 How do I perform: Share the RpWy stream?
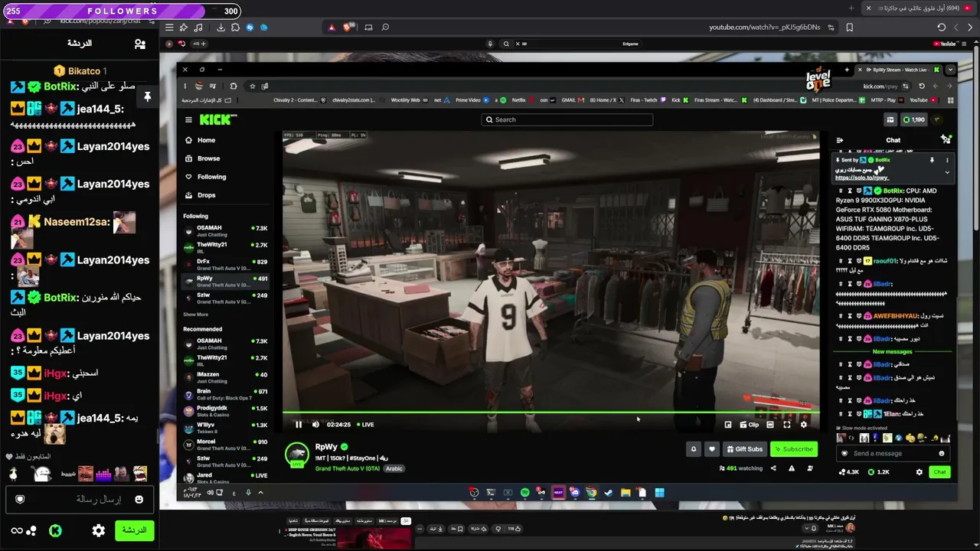click(x=773, y=468)
